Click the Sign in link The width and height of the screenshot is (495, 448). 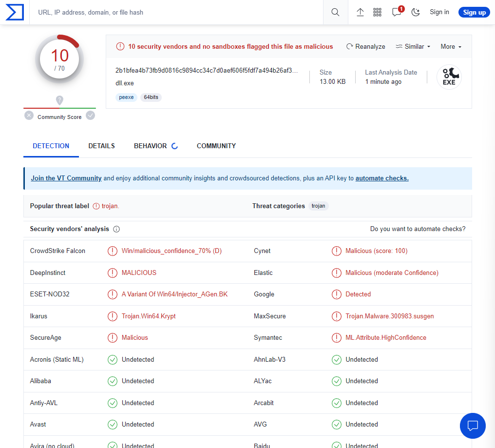pyautogui.click(x=439, y=12)
